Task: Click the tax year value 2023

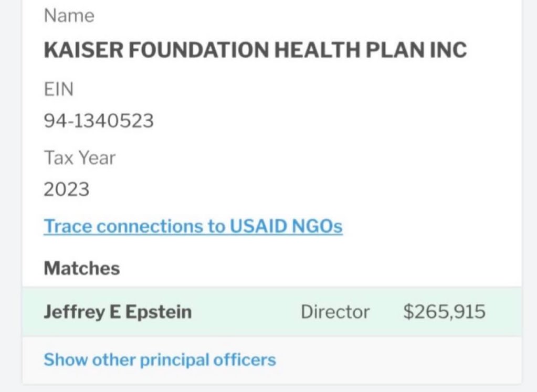Action: point(67,189)
